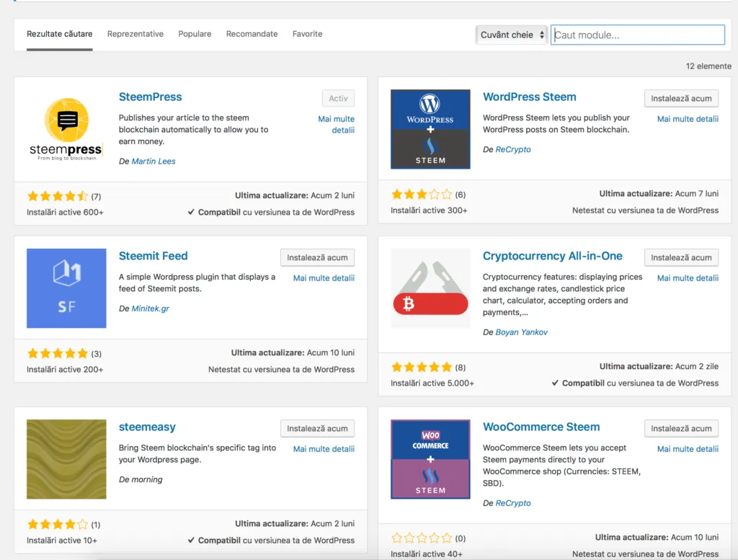This screenshot has width=738, height=560.
Task: Click the Steemit Feed SF icon
Action: coord(66,288)
